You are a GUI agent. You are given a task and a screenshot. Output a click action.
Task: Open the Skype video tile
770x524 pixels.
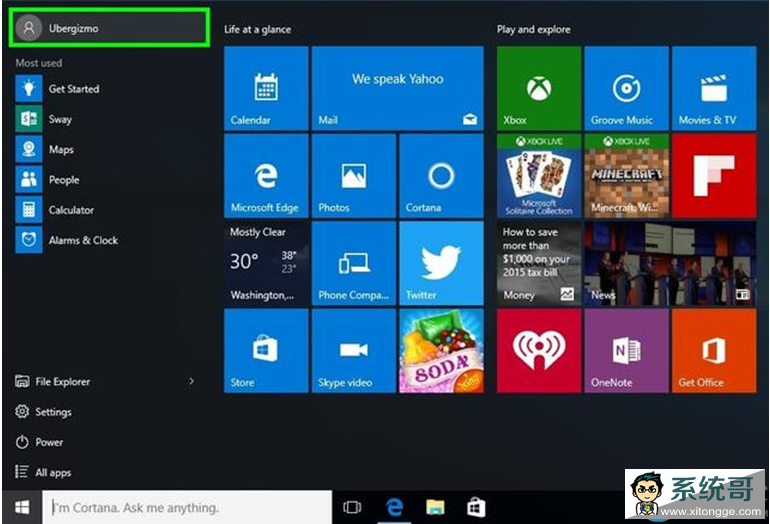tap(354, 351)
